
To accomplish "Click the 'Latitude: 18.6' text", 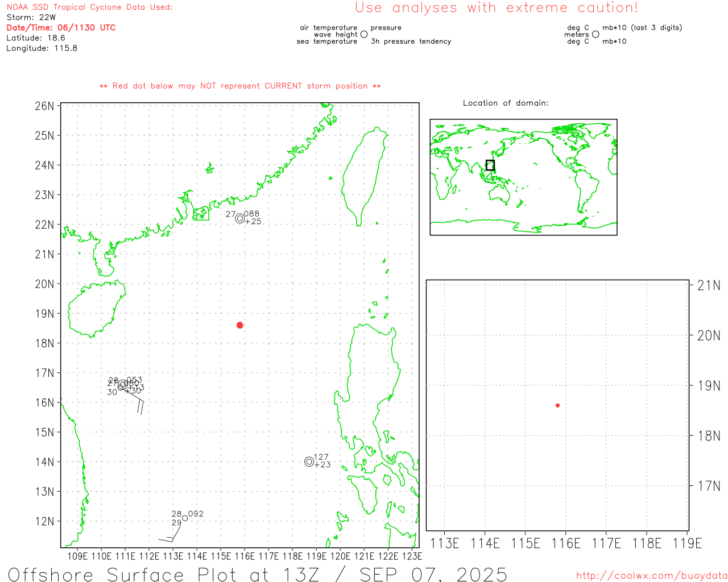I will [36, 38].
